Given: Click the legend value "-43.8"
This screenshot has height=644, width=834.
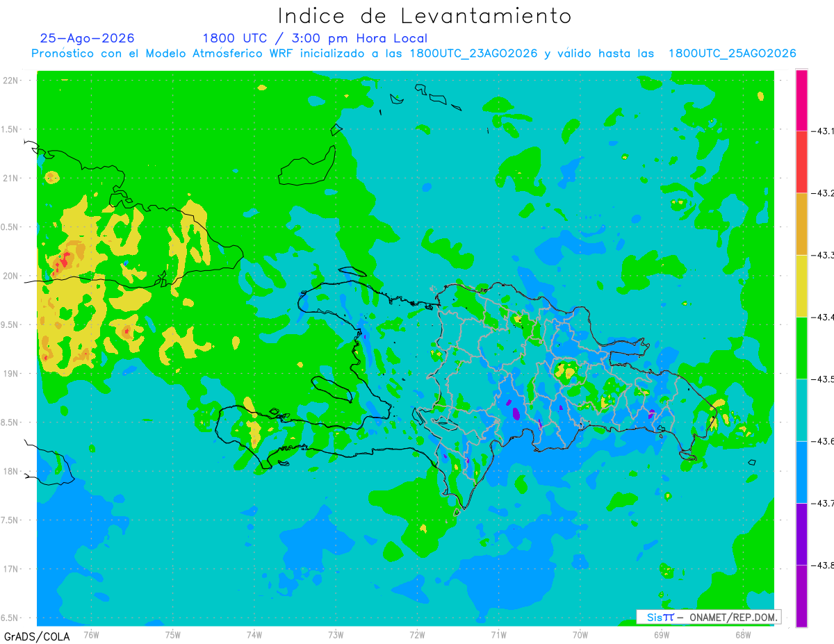Looking at the screenshot, I should click(x=823, y=565).
